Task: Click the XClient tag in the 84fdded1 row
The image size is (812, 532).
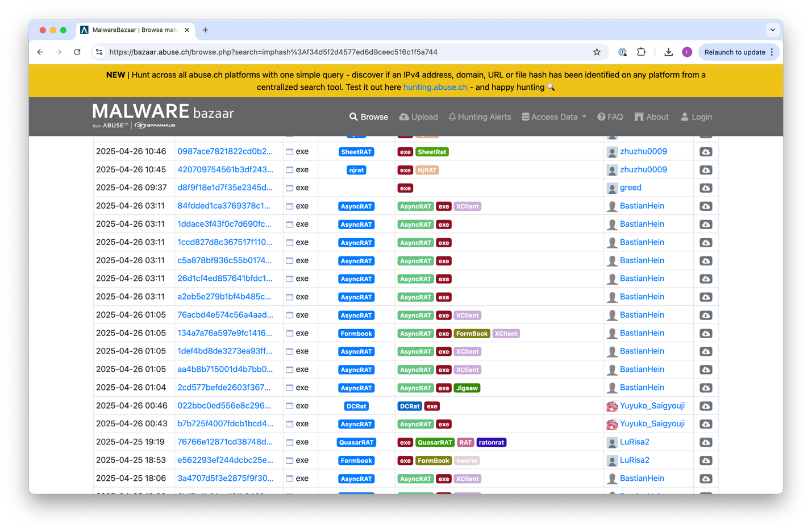Action: [x=467, y=206]
